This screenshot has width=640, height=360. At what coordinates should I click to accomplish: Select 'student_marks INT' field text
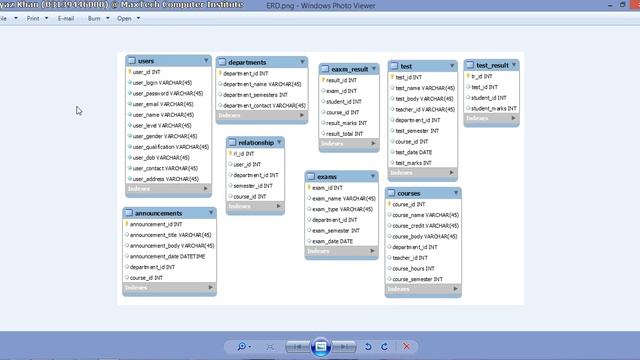pyautogui.click(x=493, y=109)
